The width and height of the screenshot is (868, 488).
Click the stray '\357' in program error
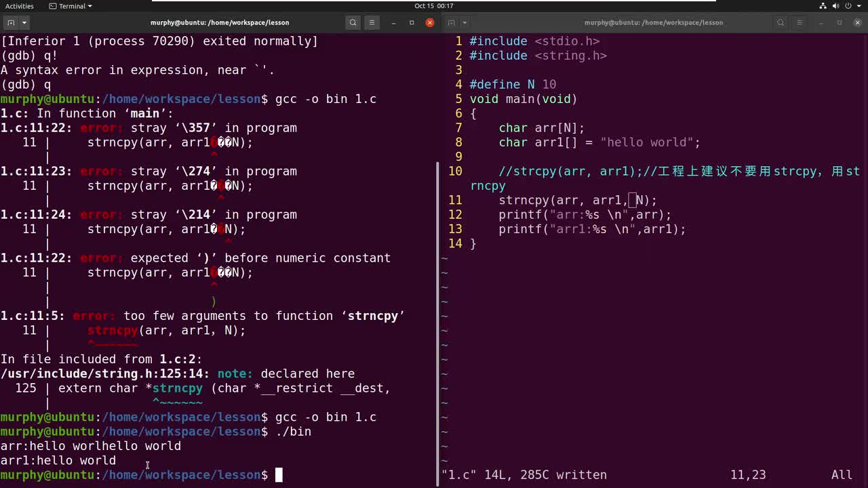click(x=149, y=128)
